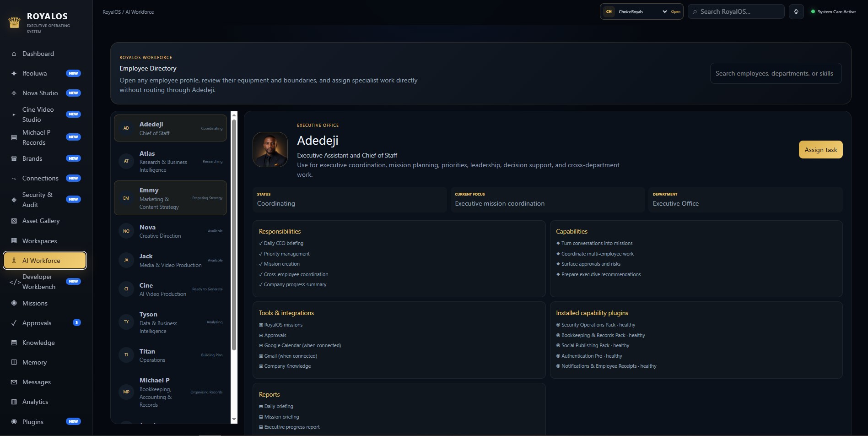Click the NO avatar badge for Nova
Image resolution: width=868 pixels, height=436 pixels.
(x=126, y=231)
